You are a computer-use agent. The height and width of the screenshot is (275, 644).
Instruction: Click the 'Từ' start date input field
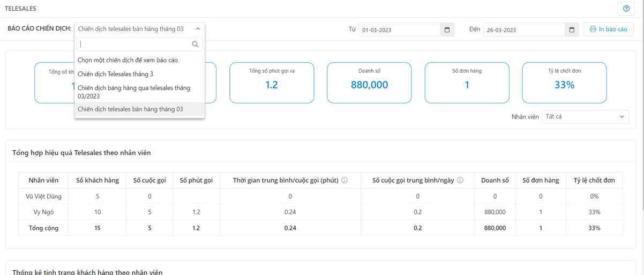coord(400,29)
